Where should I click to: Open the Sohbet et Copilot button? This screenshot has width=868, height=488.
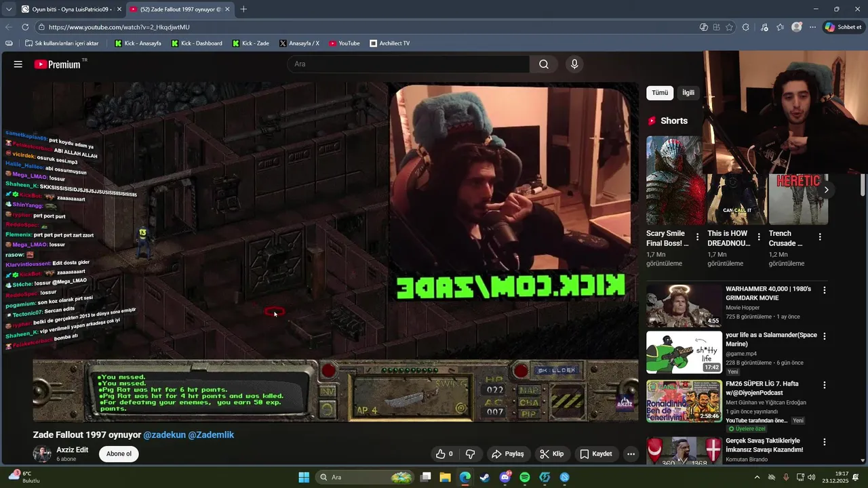[x=843, y=27]
